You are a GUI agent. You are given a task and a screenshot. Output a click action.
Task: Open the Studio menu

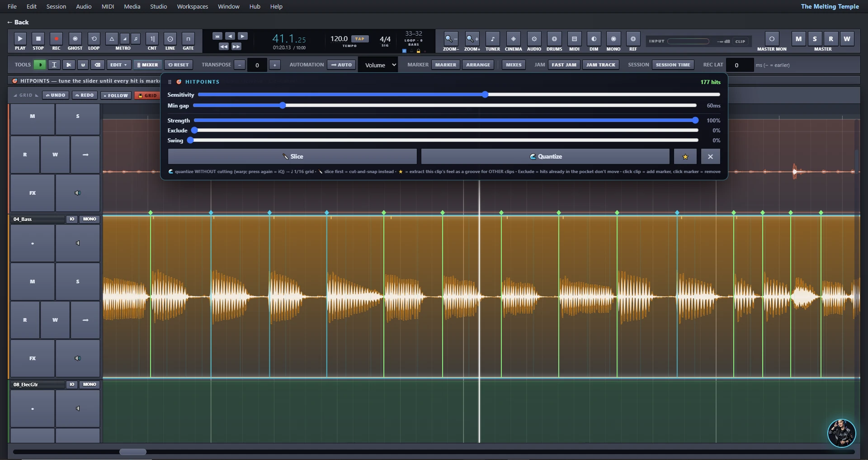click(x=158, y=6)
